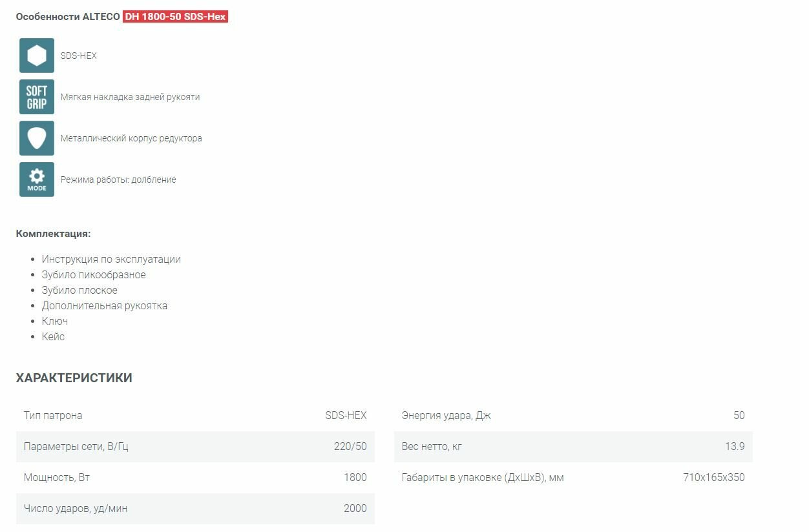Click the 'Тип патрона' spec label
Screen dimensions: 809x532
click(x=53, y=416)
